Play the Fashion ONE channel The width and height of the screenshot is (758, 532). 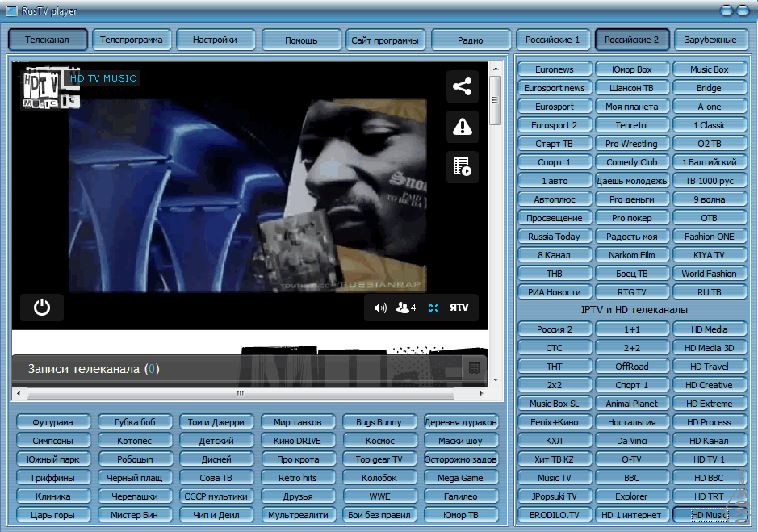[x=710, y=237]
